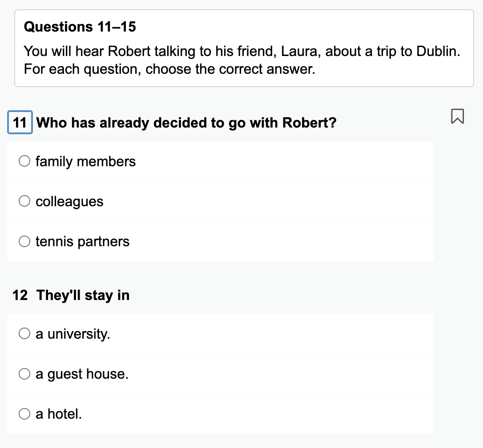Select 'a university.' radio button
483x448 pixels.
pos(24,333)
